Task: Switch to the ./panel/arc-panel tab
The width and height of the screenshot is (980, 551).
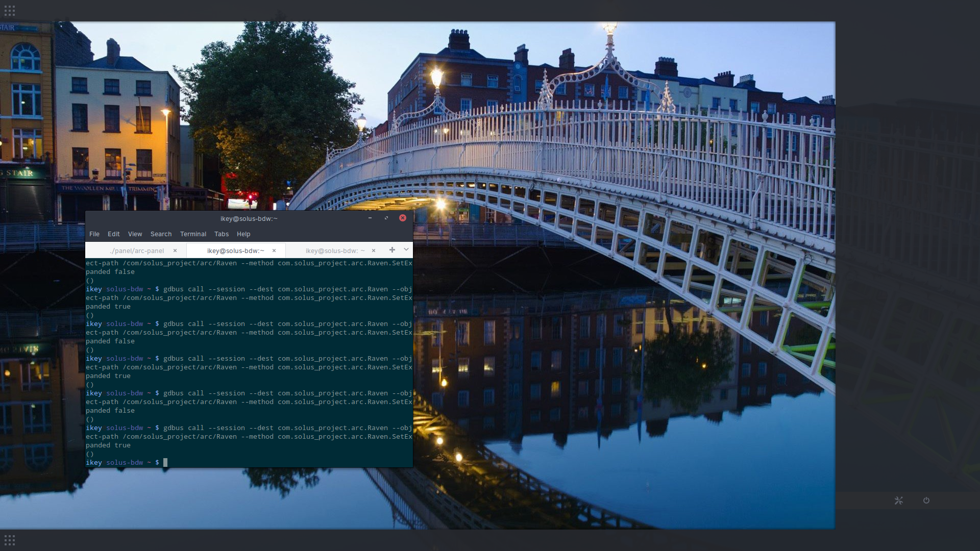Action: pos(137,251)
